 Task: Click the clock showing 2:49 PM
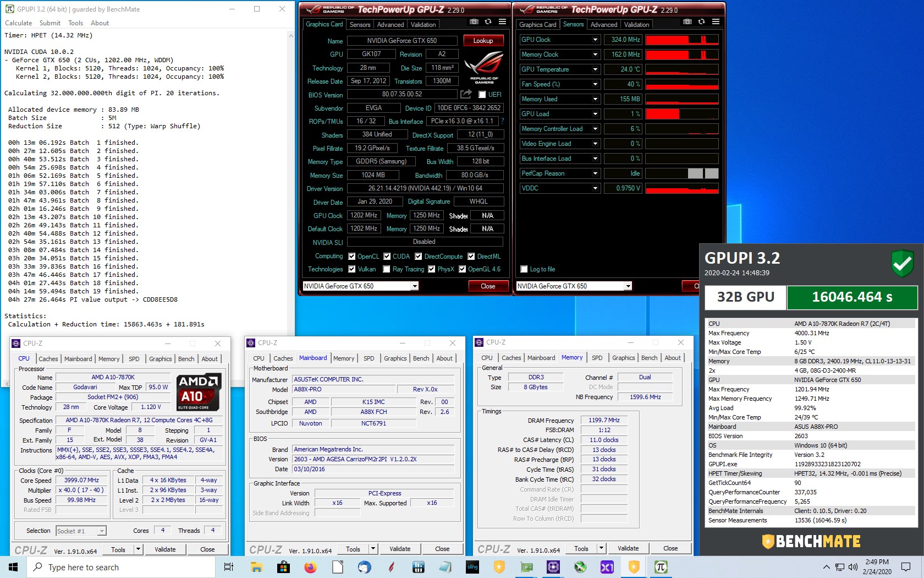877,562
